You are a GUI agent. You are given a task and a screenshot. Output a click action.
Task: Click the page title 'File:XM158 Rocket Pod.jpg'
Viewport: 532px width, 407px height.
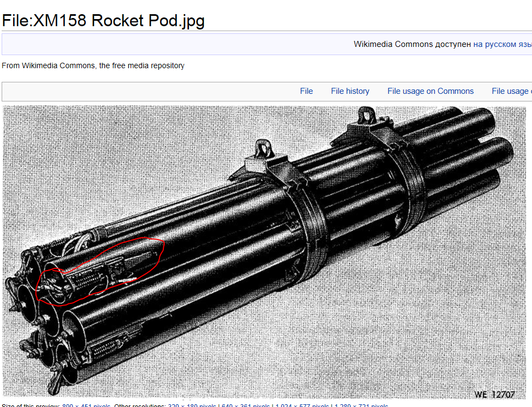pyautogui.click(x=103, y=20)
